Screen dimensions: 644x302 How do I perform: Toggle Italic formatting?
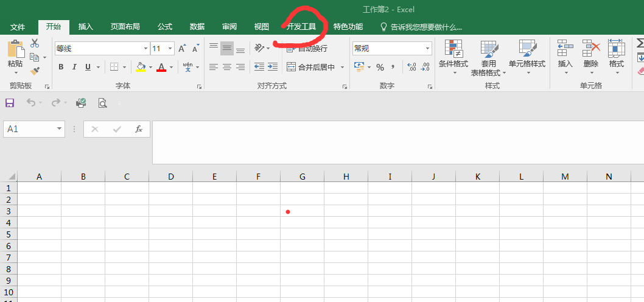pos(74,67)
